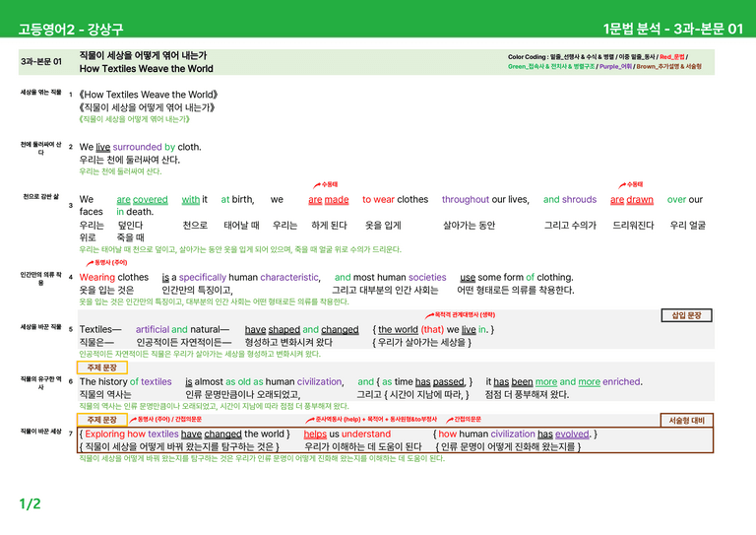756x535 pixels.
Task: Click the '주제 문장' box above sentence 6
Action: coord(102,368)
